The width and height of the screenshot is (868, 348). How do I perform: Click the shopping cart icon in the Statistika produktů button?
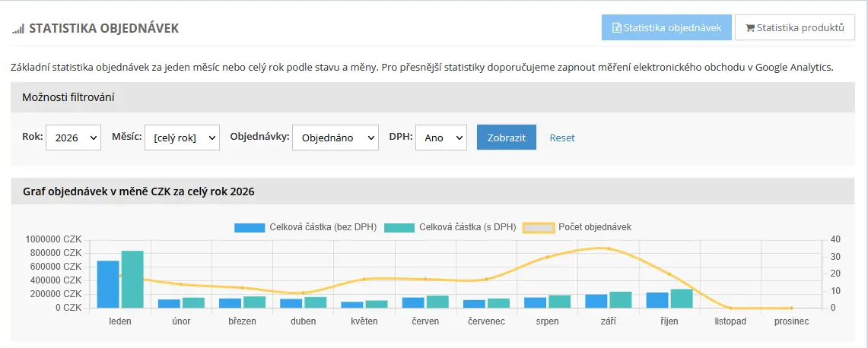pos(750,28)
